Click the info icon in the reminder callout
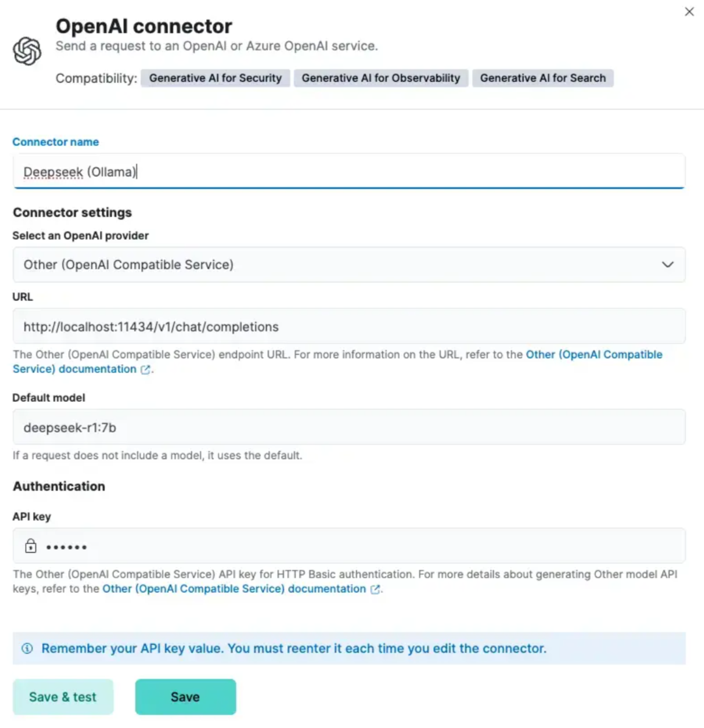The image size is (704, 728). pyautogui.click(x=27, y=648)
